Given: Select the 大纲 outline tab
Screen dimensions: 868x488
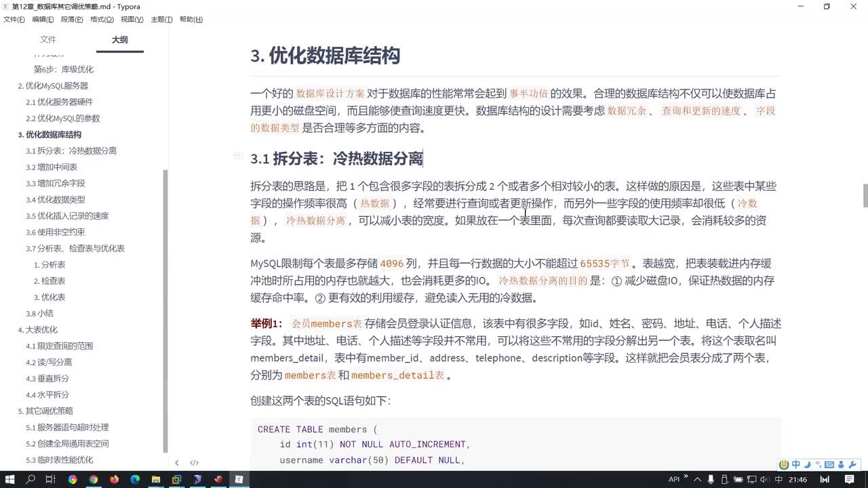Looking at the screenshot, I should pyautogui.click(x=119, y=40).
